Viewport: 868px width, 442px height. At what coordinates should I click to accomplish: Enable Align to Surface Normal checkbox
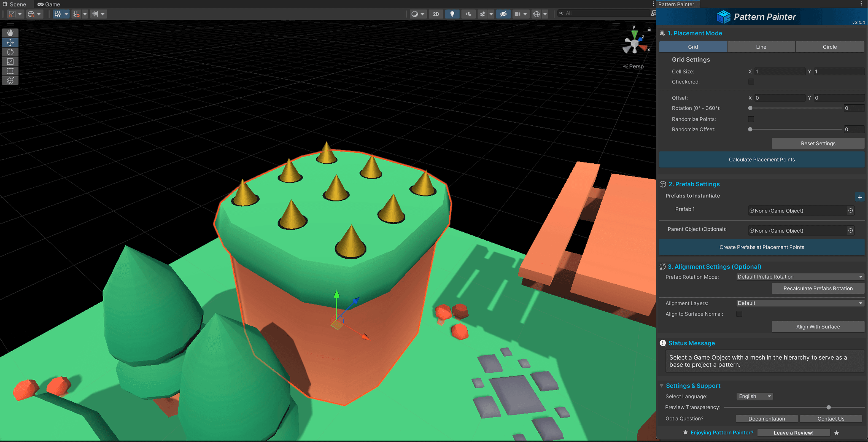click(739, 314)
